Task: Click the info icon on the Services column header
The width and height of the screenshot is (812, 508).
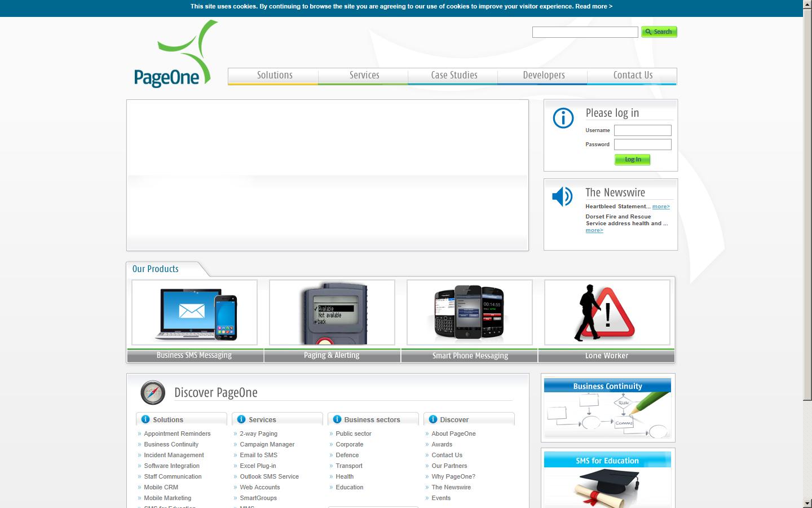Action: [x=242, y=419]
